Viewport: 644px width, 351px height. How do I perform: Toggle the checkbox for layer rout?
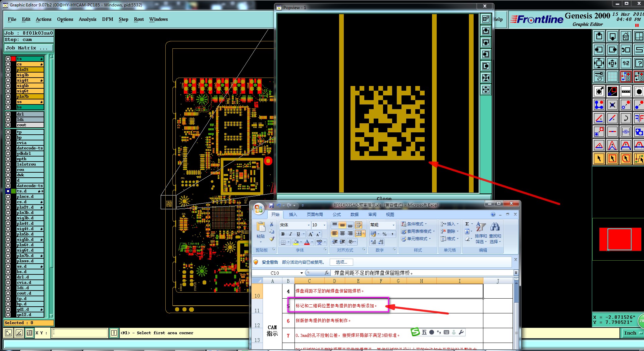coord(8,125)
